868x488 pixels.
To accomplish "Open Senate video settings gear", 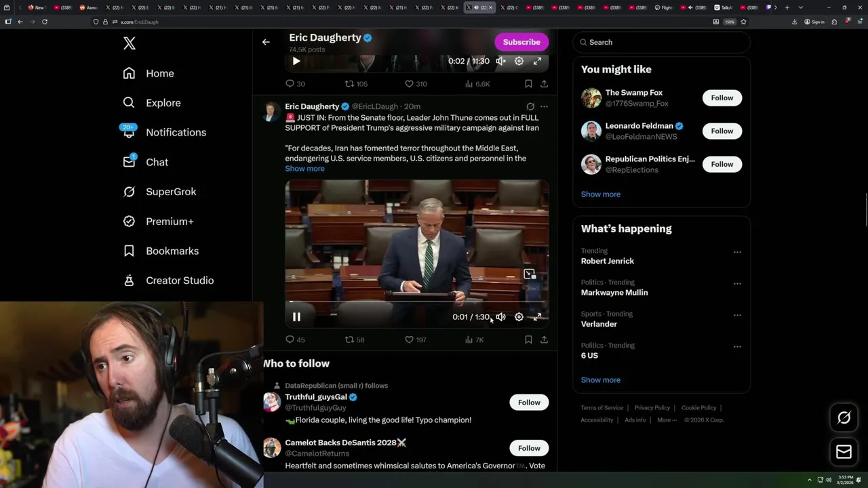I will [519, 317].
